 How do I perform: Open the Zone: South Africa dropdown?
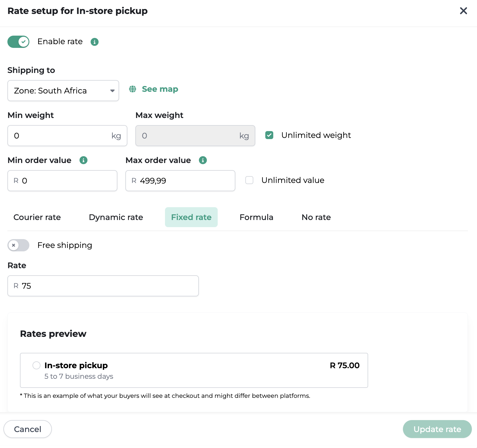pyautogui.click(x=63, y=91)
